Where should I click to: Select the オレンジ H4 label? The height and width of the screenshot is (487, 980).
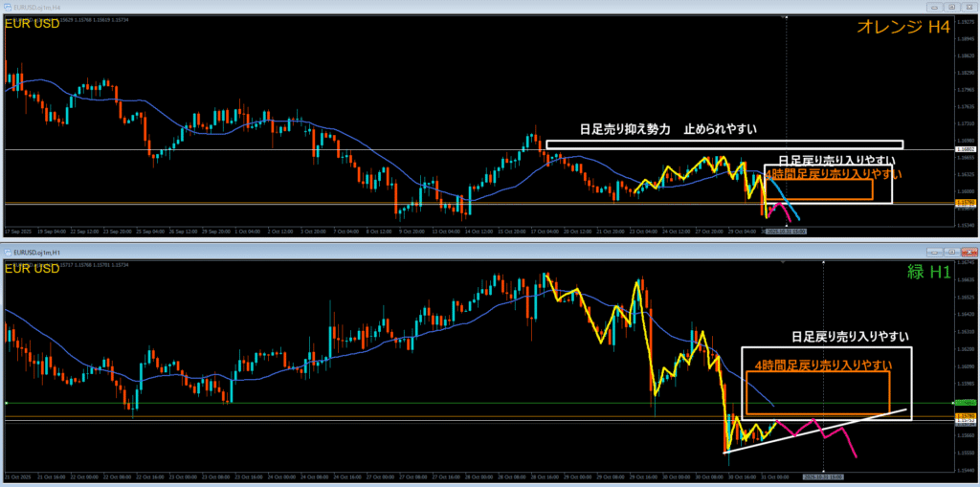click(x=905, y=26)
